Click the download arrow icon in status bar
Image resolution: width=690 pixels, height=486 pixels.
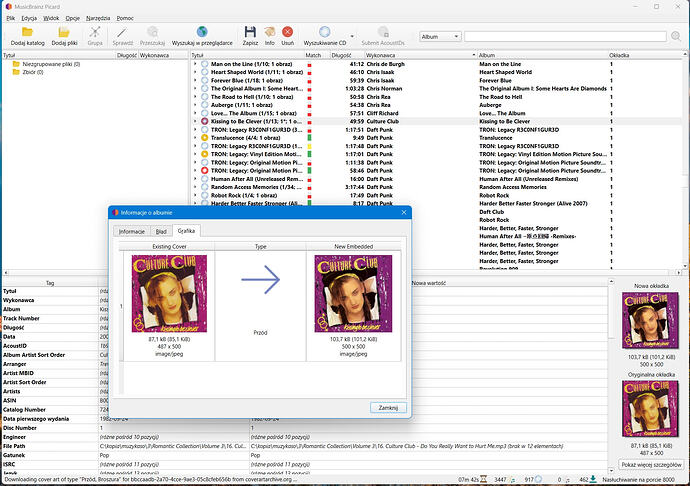(593, 479)
